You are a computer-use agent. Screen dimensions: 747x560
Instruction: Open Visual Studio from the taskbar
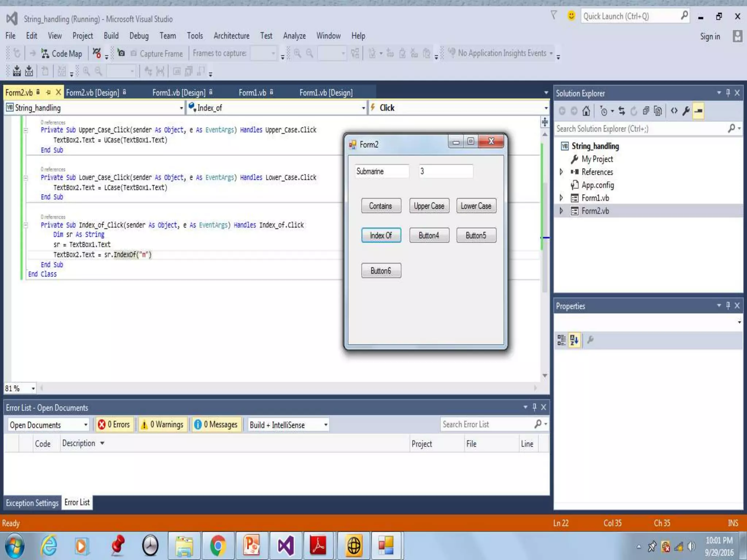pos(286,546)
